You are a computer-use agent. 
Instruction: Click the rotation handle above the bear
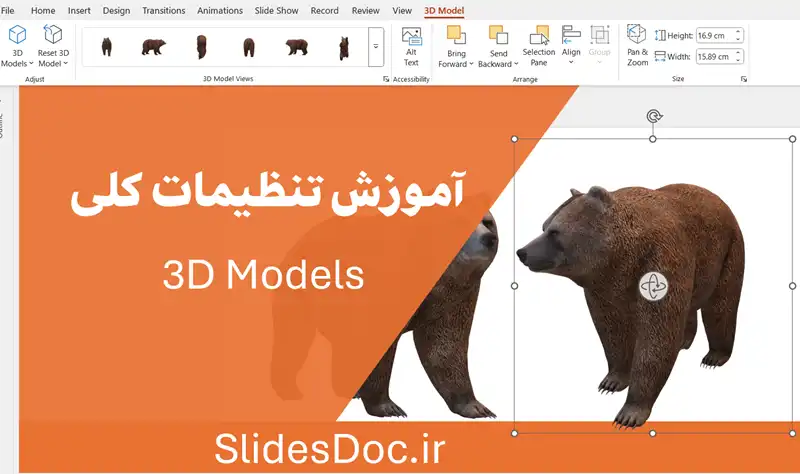point(654,116)
